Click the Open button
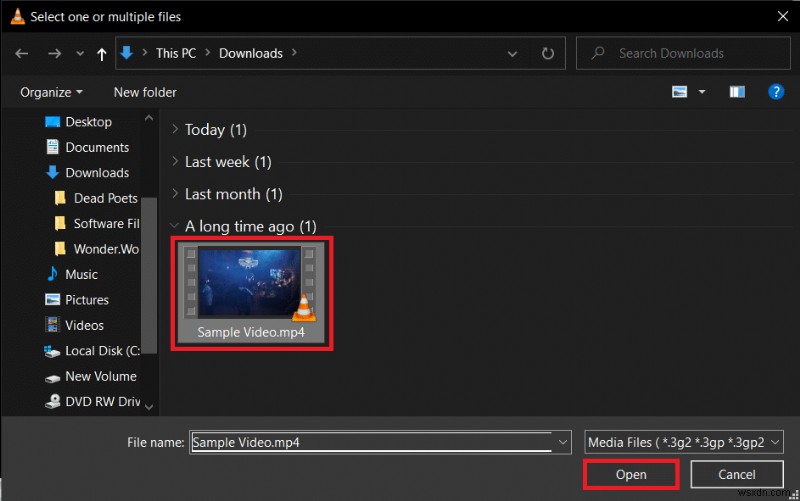This screenshot has height=501, width=800. [631, 474]
